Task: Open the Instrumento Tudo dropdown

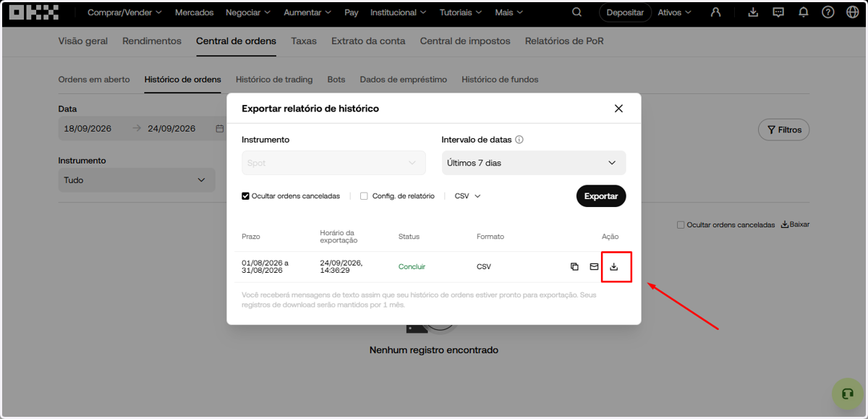Action: point(137,180)
